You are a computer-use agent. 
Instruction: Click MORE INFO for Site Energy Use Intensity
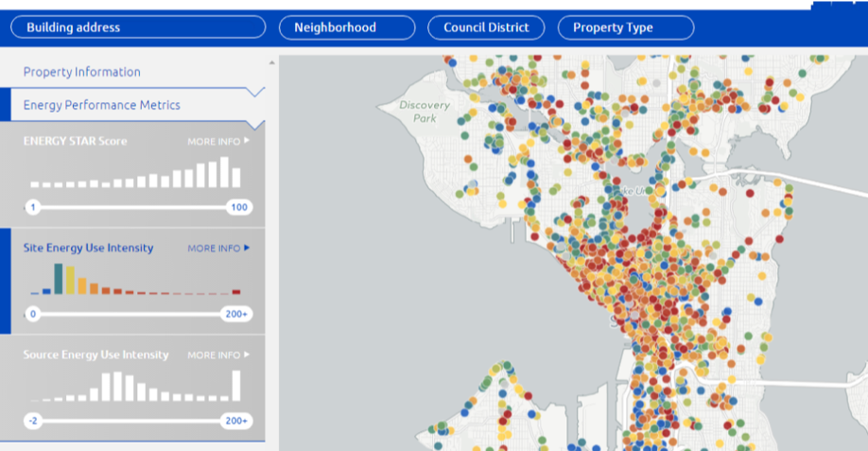pyautogui.click(x=218, y=249)
